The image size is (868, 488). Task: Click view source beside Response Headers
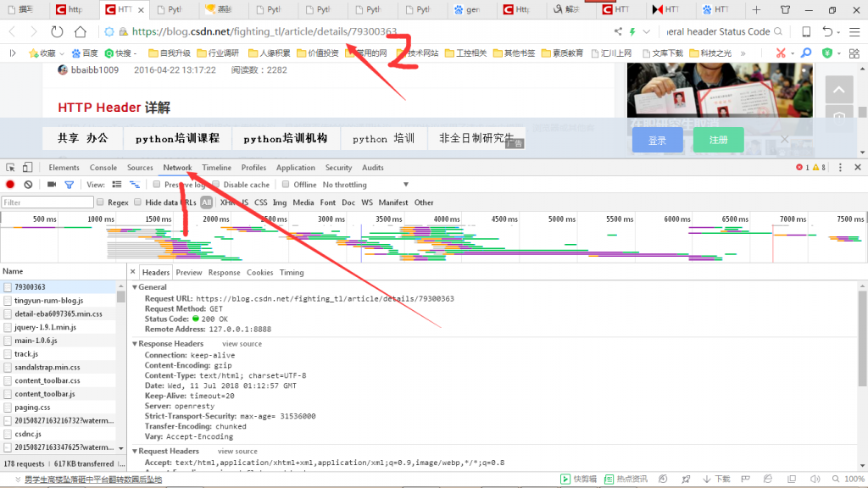(242, 344)
